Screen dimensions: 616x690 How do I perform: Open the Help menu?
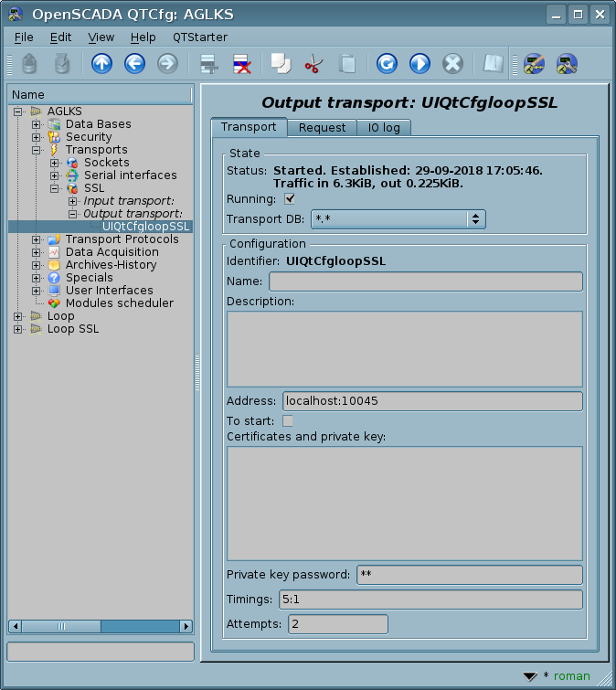[x=143, y=37]
